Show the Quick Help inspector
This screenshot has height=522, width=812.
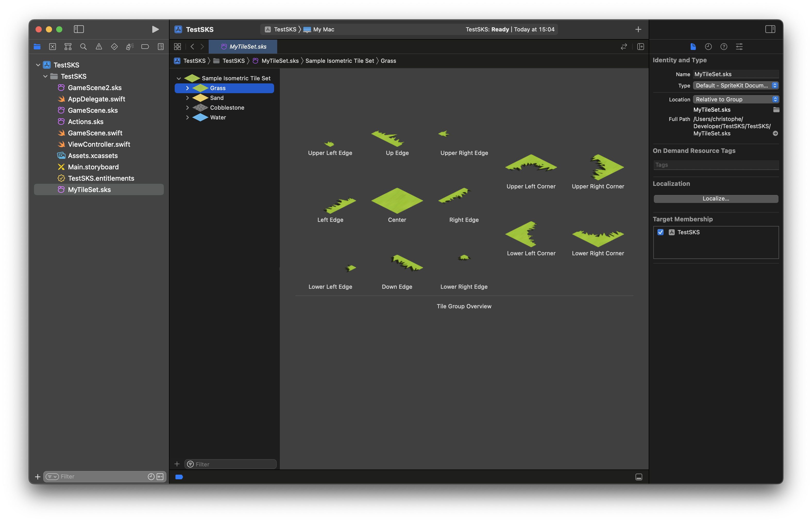724,47
